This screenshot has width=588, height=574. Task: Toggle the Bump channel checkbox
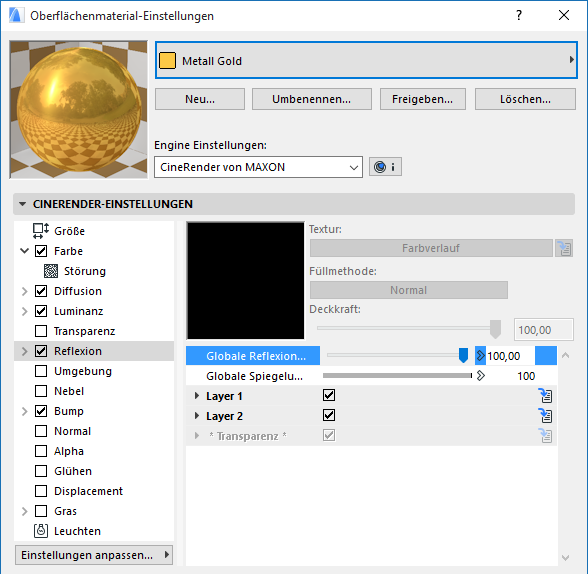point(41,411)
